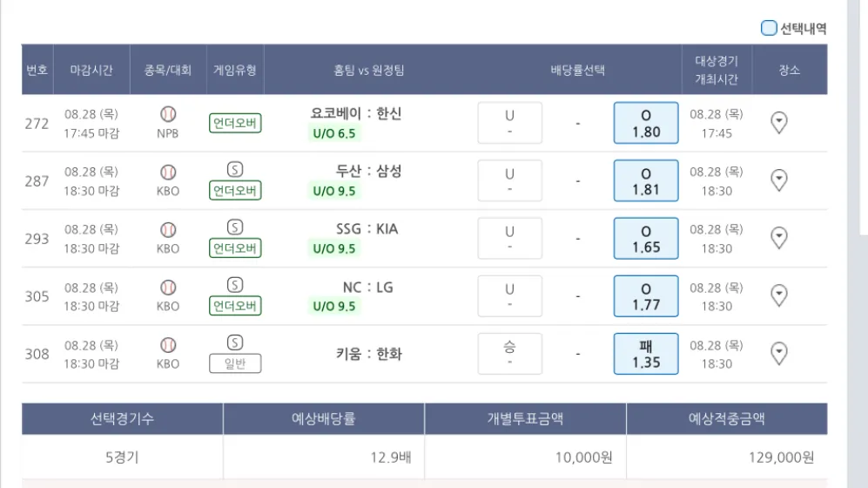Click location pin icon for SSG:KIA match

coord(779,238)
